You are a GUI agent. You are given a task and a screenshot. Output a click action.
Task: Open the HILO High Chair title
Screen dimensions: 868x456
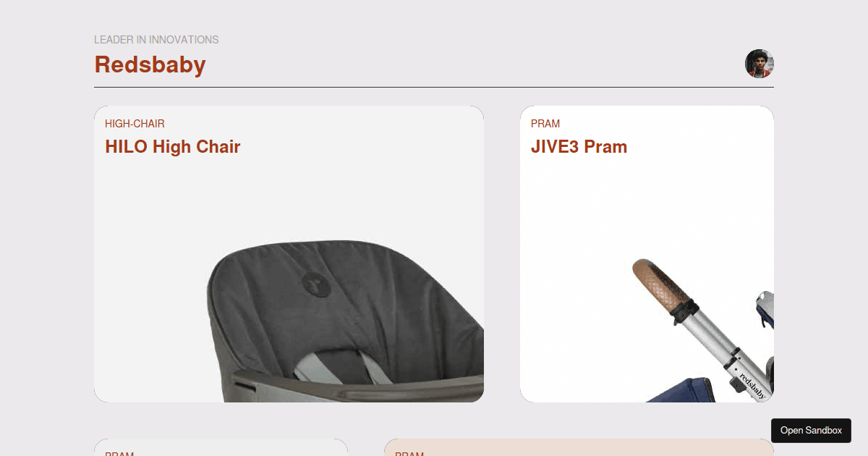(172, 147)
